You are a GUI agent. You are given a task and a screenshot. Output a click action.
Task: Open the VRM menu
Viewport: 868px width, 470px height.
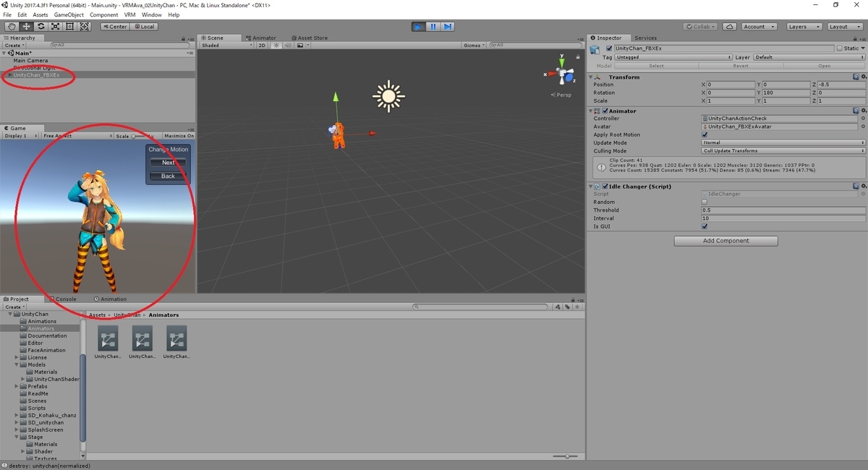click(x=129, y=14)
